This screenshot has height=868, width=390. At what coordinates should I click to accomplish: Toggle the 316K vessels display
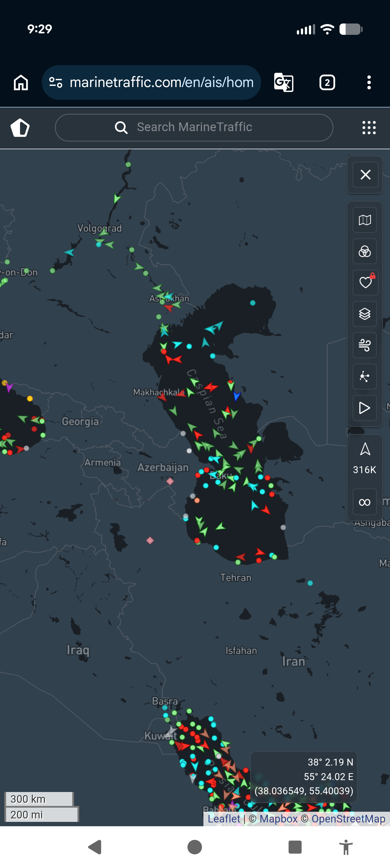[365, 458]
